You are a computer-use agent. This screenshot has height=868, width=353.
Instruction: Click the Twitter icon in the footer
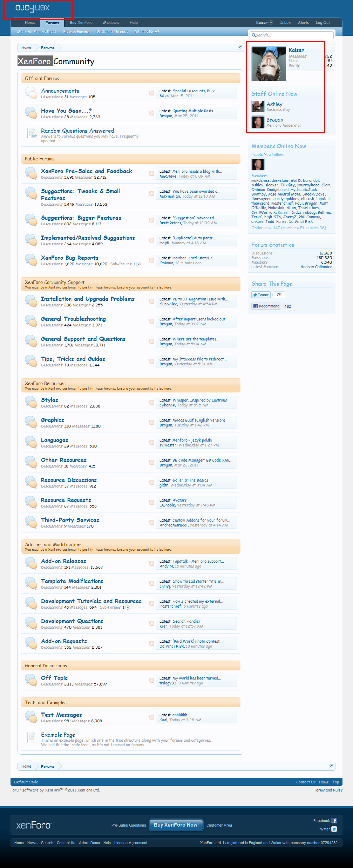click(334, 829)
